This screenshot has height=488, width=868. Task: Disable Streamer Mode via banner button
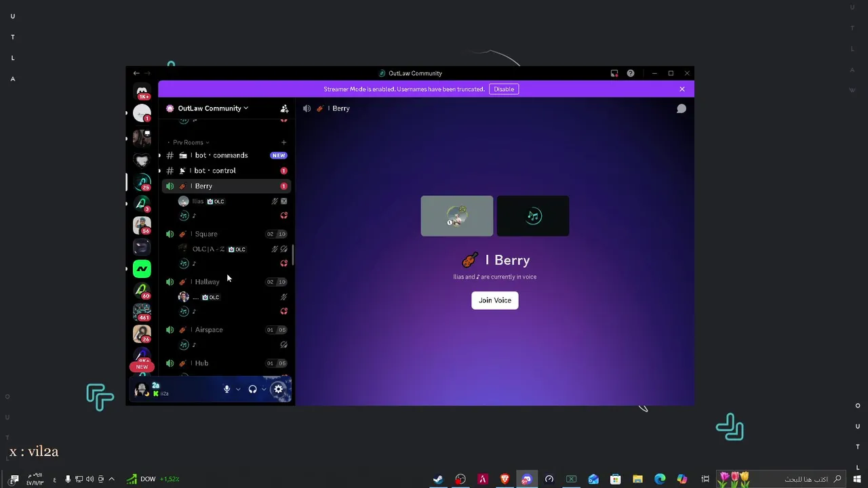coord(504,89)
